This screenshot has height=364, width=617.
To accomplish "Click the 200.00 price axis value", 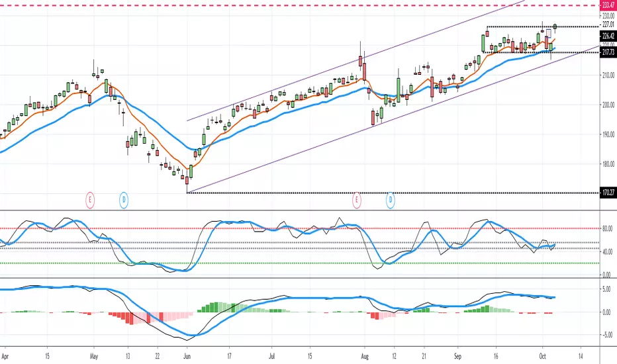I will (x=608, y=105).
